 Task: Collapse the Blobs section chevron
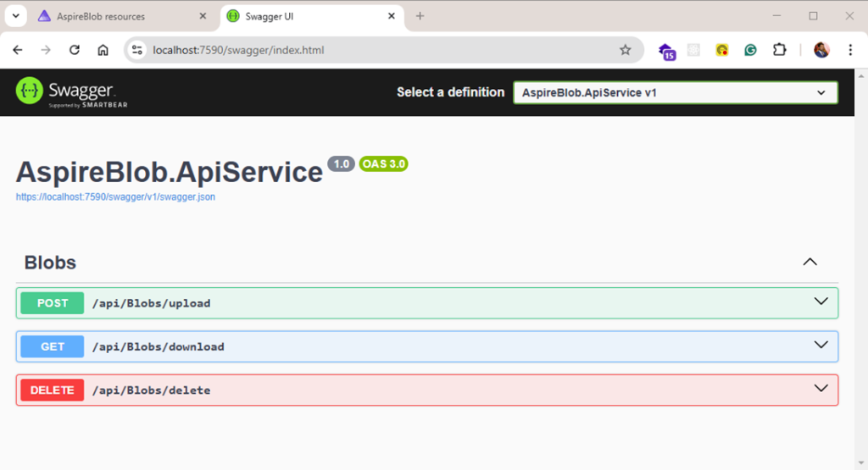(x=810, y=262)
